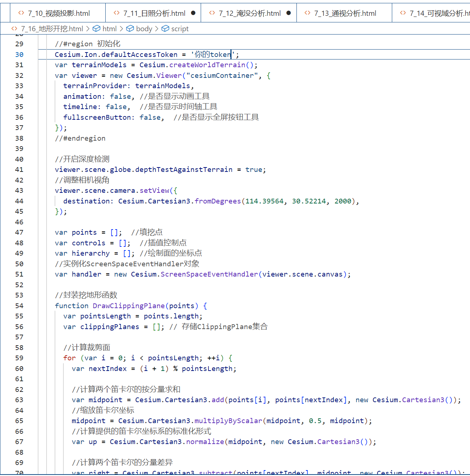Click line number 32 in the gutter

(19, 75)
